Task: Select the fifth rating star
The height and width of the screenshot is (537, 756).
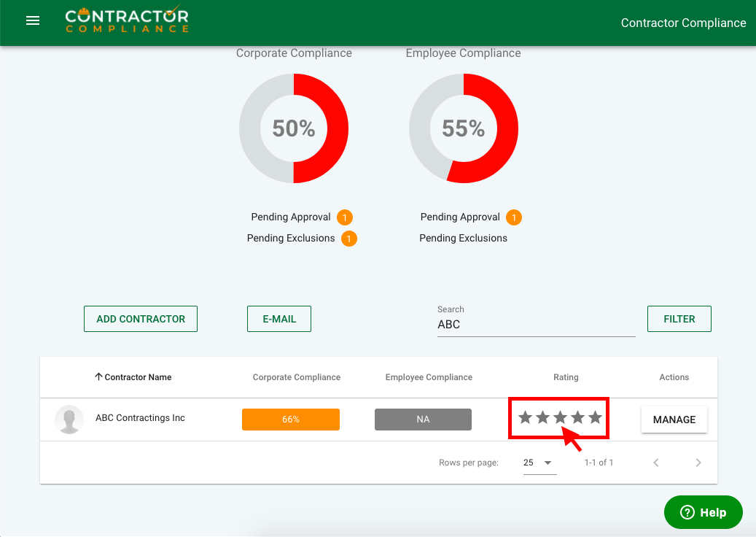Action: (x=595, y=417)
